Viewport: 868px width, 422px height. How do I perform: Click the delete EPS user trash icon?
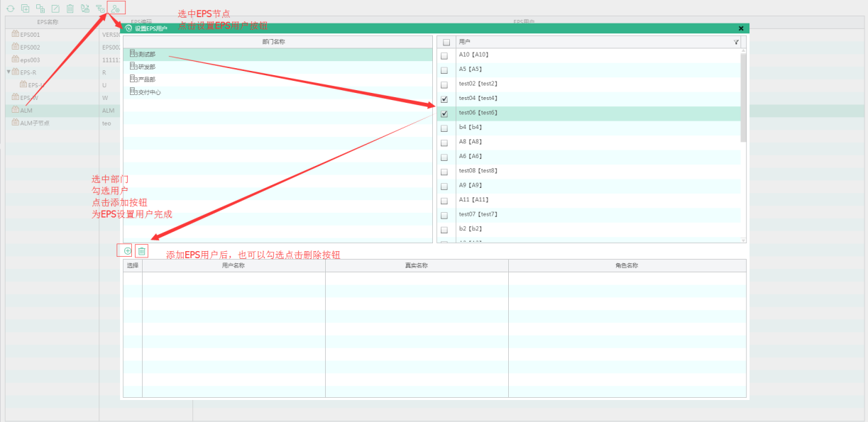[x=142, y=250]
